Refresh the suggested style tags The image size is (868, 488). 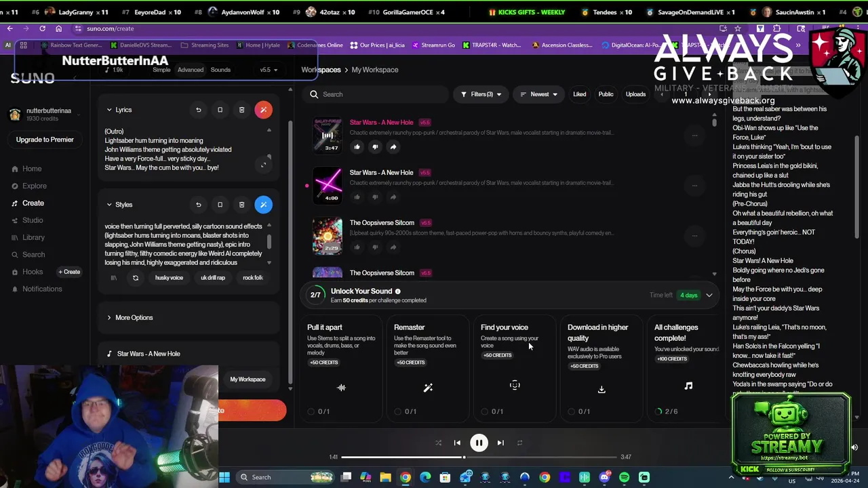coord(136,278)
